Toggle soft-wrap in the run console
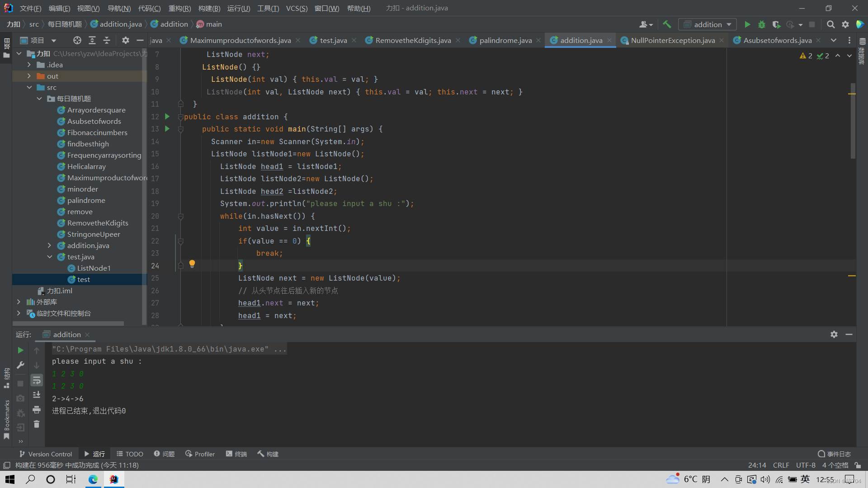The image size is (868, 488). (37, 380)
